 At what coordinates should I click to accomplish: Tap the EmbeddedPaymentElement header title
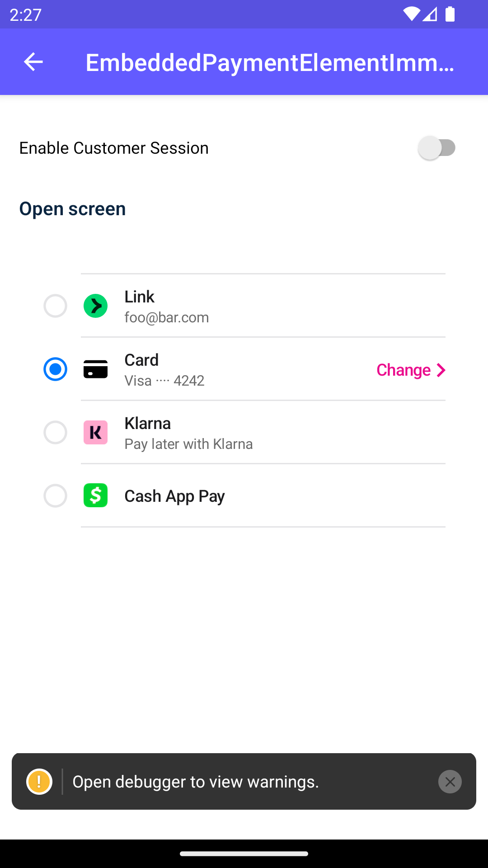click(270, 62)
